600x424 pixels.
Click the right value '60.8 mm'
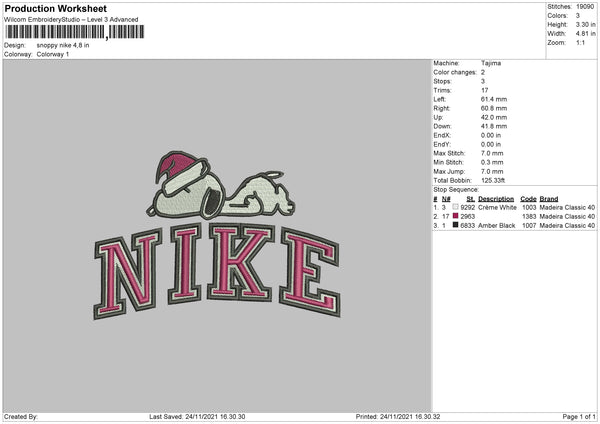tap(494, 108)
